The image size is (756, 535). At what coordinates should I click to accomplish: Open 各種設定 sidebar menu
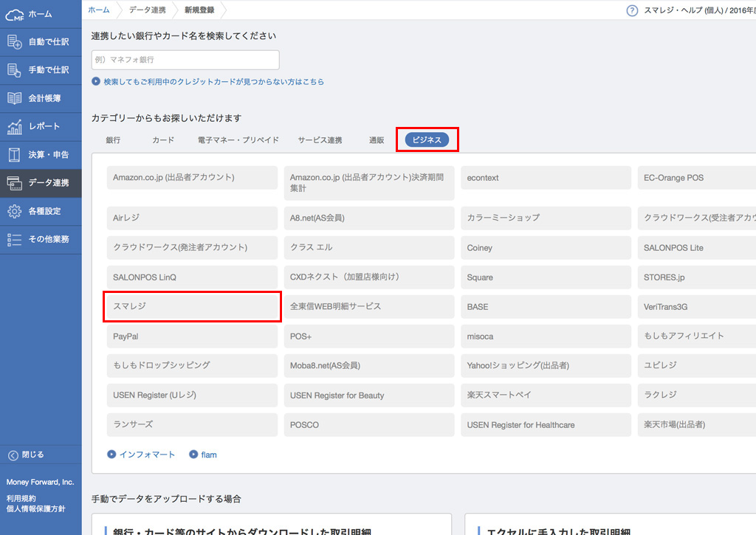(x=41, y=211)
